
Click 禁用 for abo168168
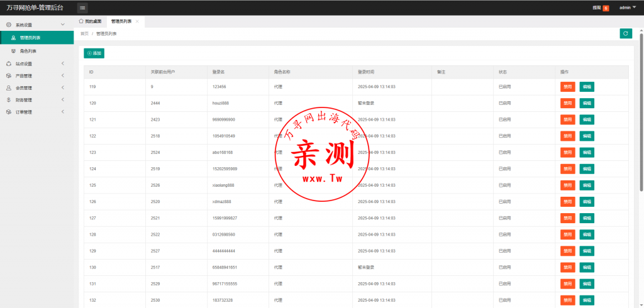[568, 152]
